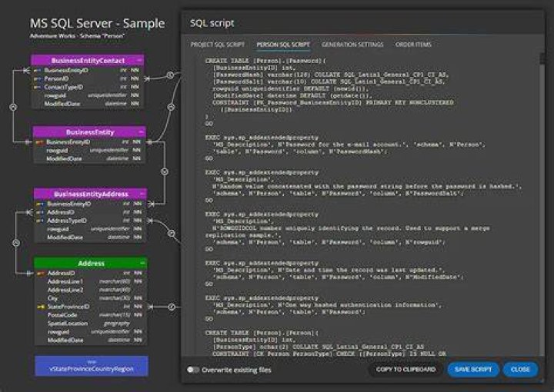The height and width of the screenshot is (392, 554).
Task: Open the Generation Settings tab
Action: tap(352, 45)
